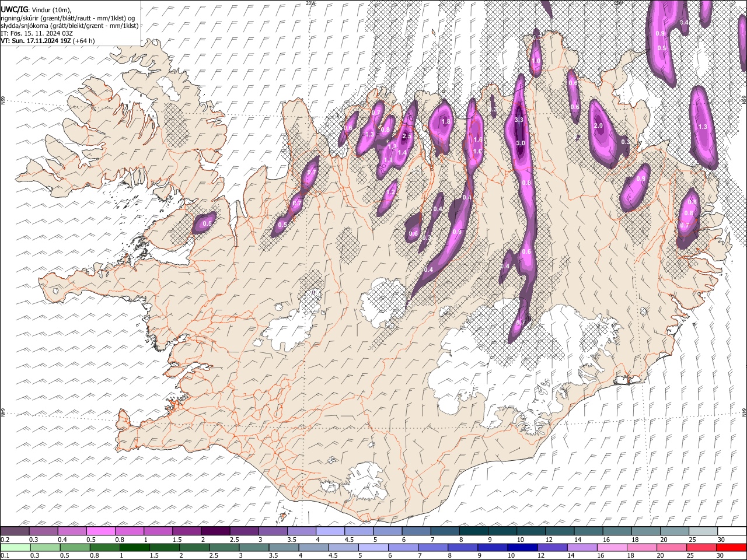
Task: Click the 'Vindur (10m)' header text
Action: point(50,10)
